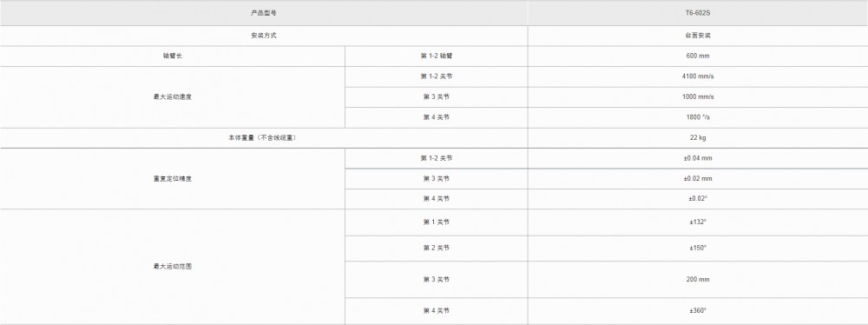The image size is (868, 325).
Task: Select the 4180 mm/s speed value
Action: [698, 76]
